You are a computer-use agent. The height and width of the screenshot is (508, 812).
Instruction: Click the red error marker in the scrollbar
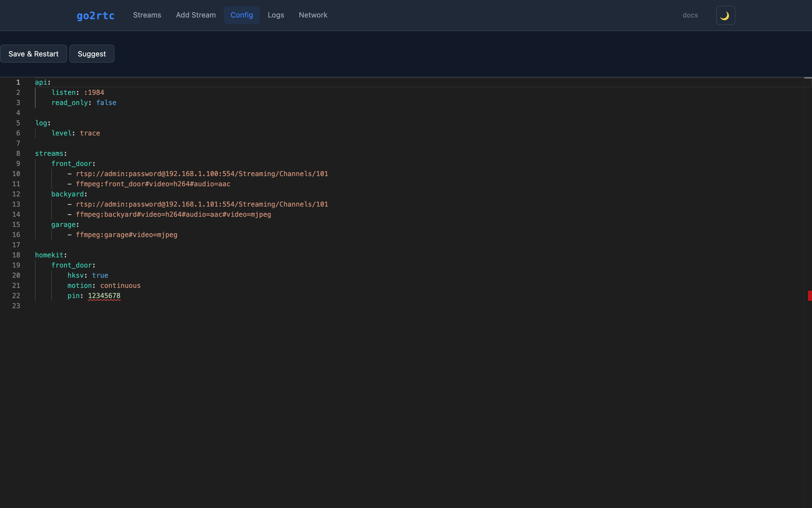(x=810, y=296)
